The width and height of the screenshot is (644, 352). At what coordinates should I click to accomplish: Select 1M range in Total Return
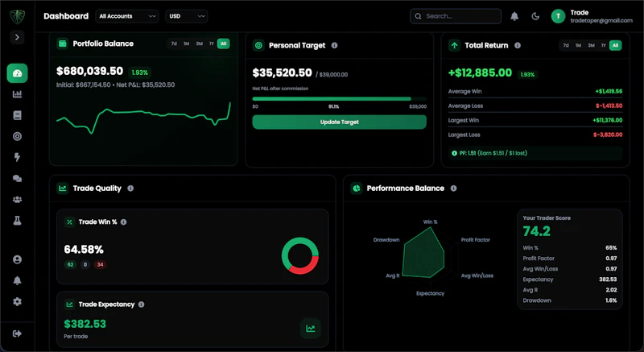(578, 46)
